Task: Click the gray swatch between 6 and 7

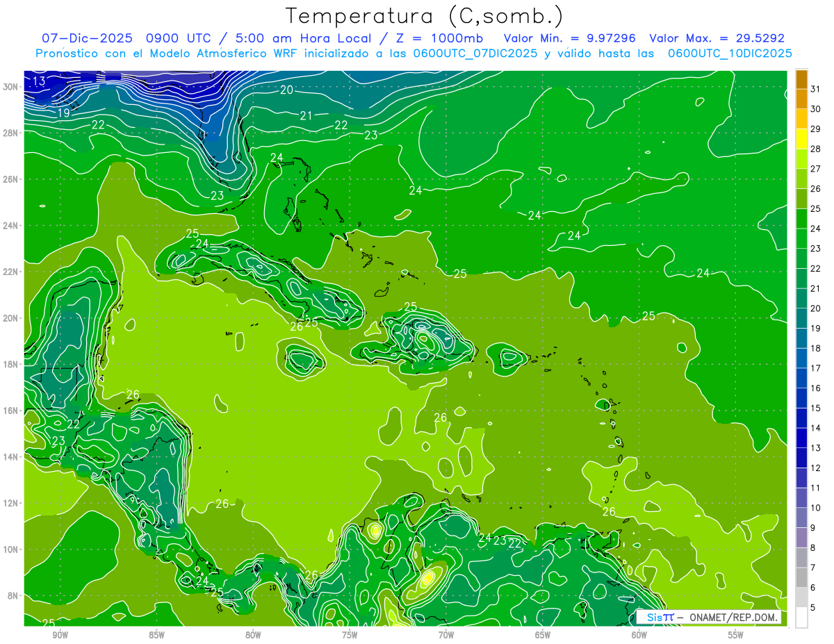Action: (801, 578)
